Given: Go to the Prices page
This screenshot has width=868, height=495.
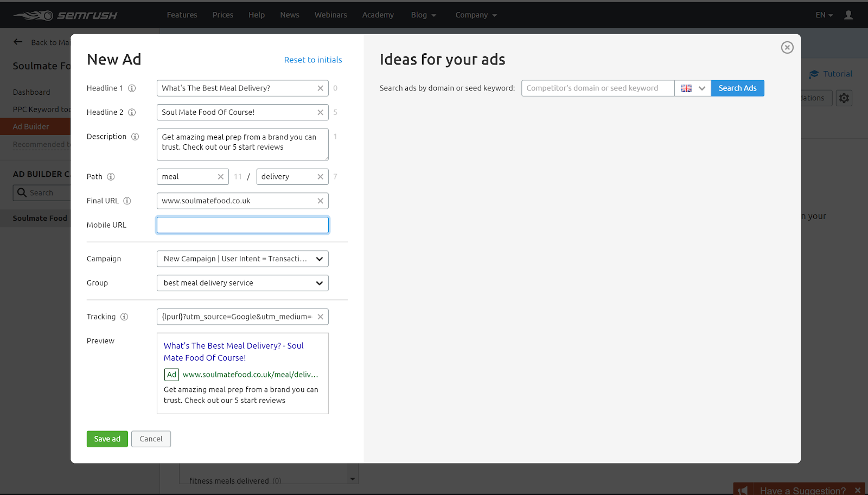Looking at the screenshot, I should point(223,15).
